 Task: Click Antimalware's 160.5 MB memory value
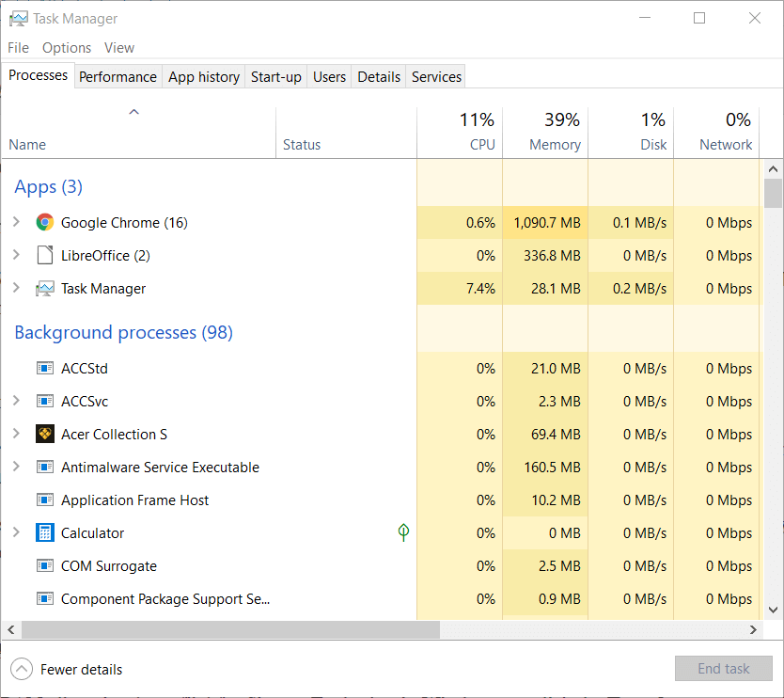point(552,468)
